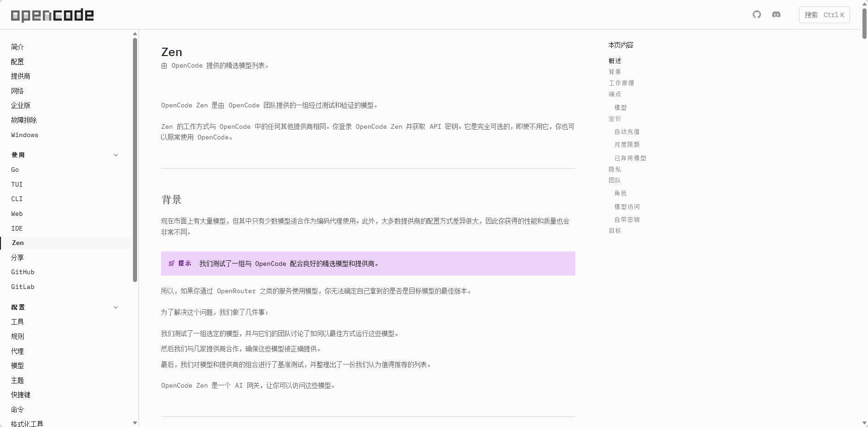Open IDE sidebar page
This screenshot has height=427, width=868.
click(x=17, y=228)
